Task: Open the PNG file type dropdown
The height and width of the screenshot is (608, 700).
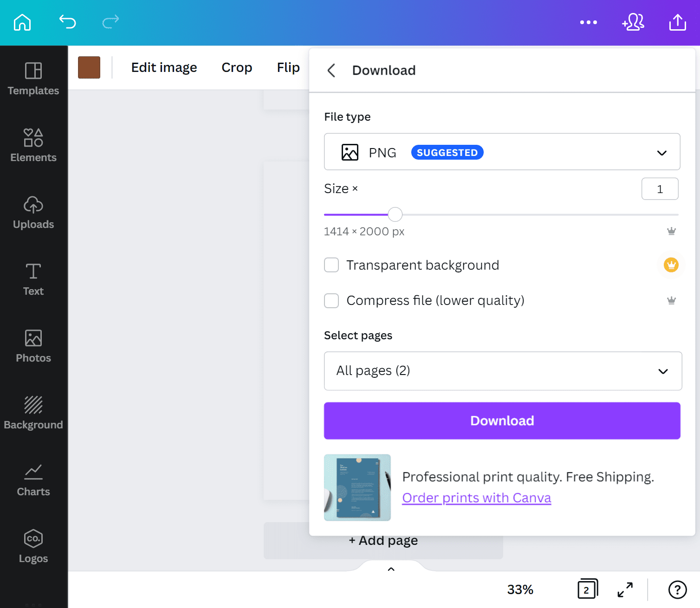Action: 502,152
